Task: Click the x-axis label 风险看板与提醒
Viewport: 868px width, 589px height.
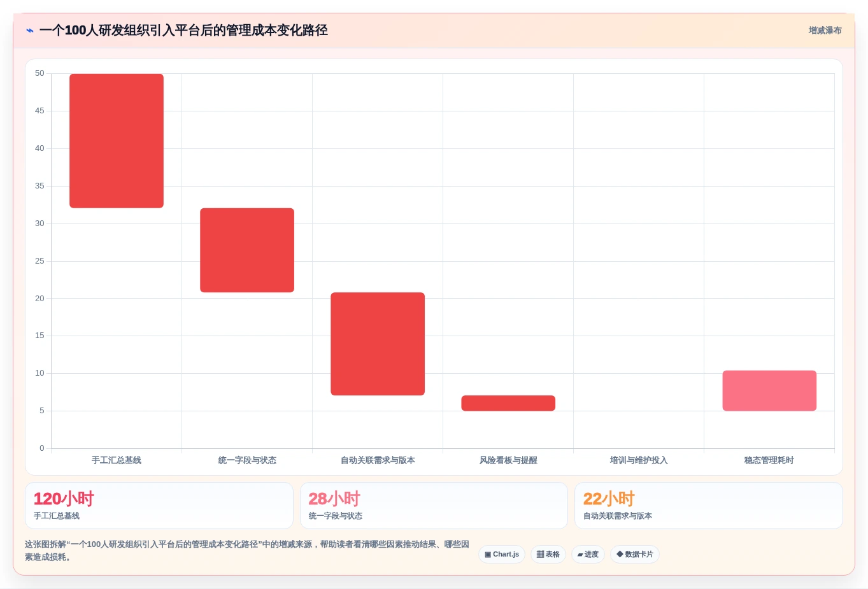Action: pyautogui.click(x=508, y=460)
